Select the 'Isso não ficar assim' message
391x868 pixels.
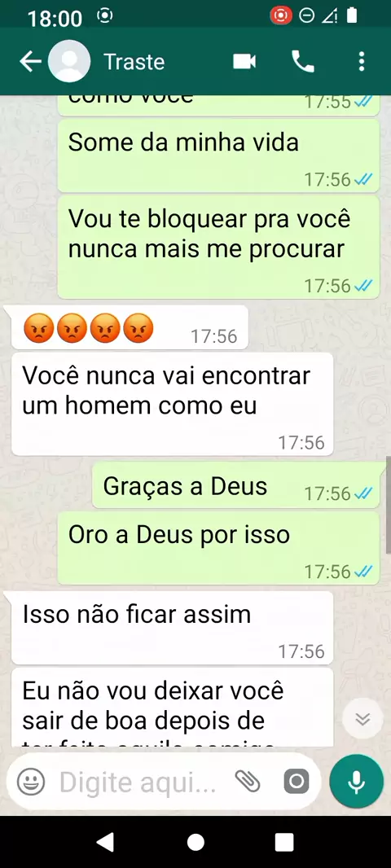[x=172, y=627]
